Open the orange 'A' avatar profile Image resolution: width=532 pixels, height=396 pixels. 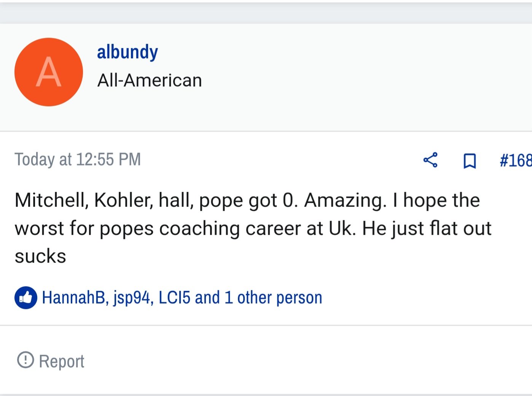pos(49,72)
